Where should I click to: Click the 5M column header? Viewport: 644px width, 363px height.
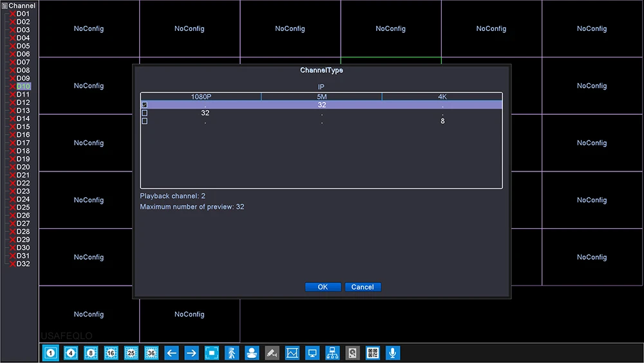click(321, 97)
